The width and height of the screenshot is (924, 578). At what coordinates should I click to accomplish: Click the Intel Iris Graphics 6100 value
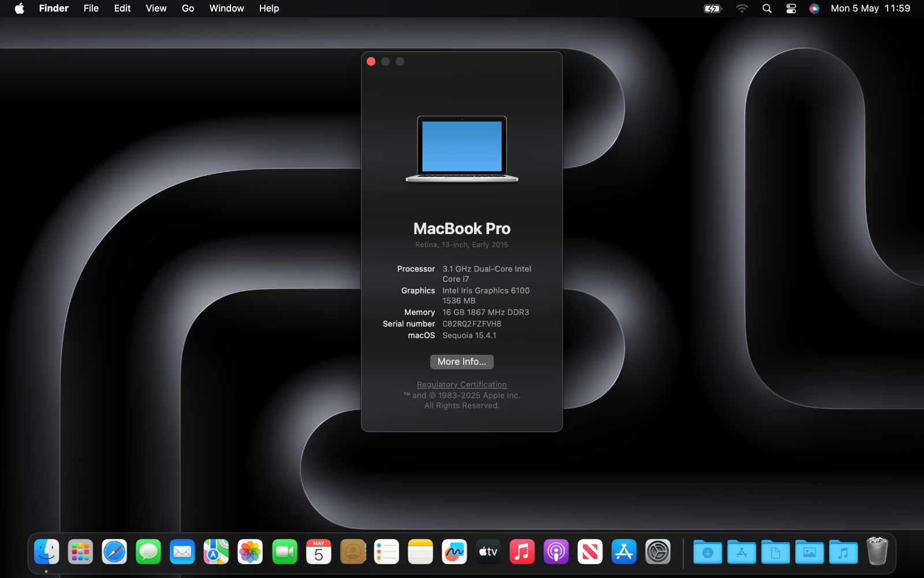(486, 295)
